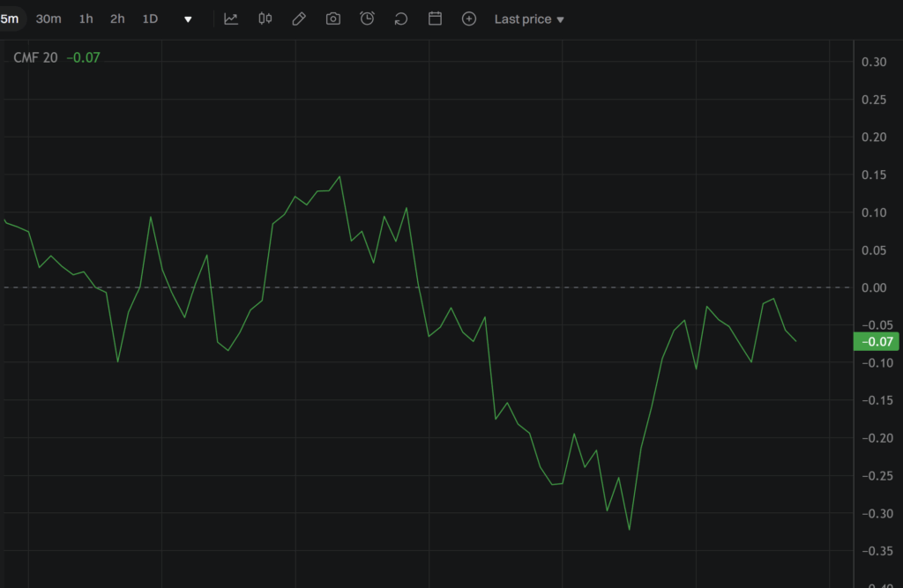903x588 pixels.
Task: Select the 2h interval tab
Action: pos(117,19)
